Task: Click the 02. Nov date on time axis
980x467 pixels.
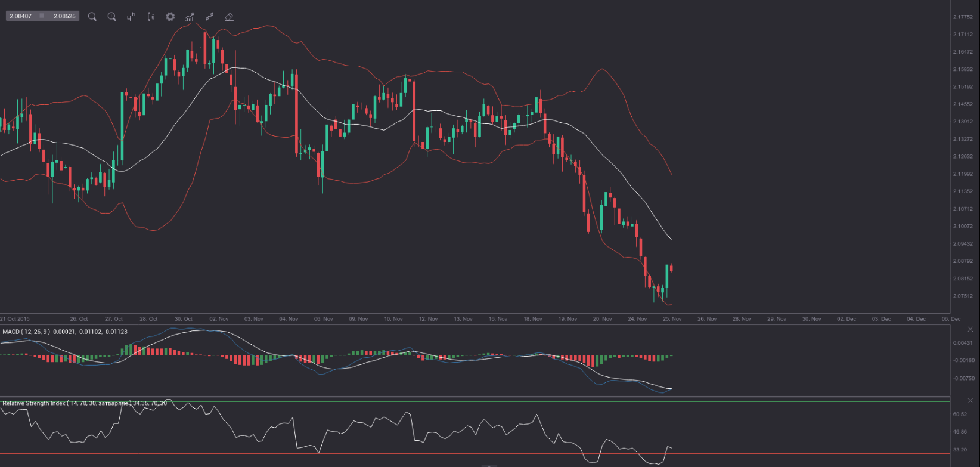Action: pyautogui.click(x=219, y=319)
